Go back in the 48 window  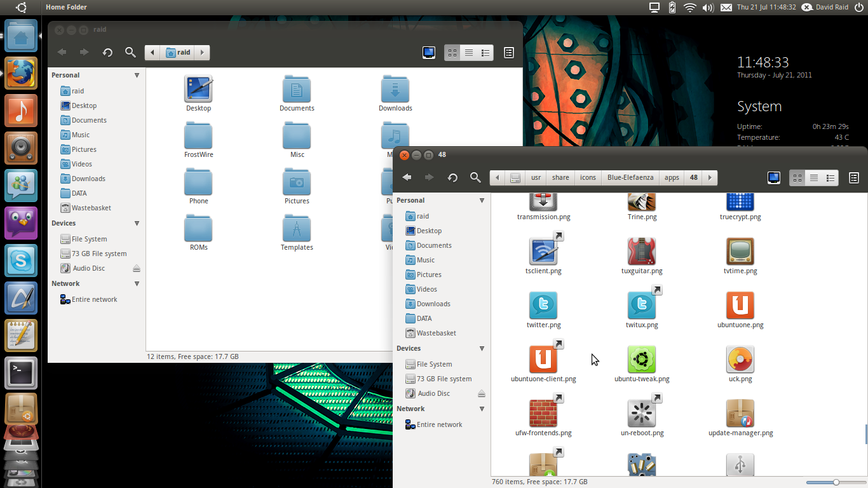point(407,177)
